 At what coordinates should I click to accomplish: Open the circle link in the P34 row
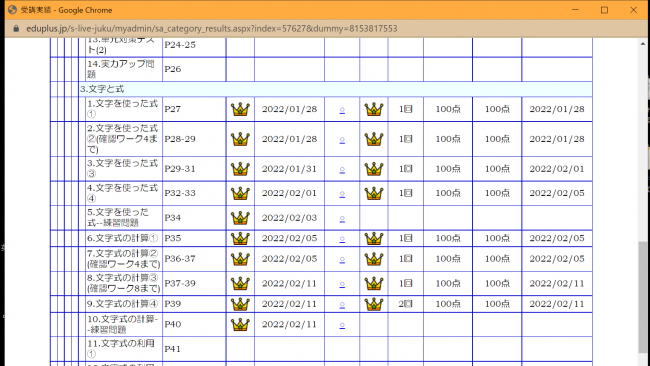click(x=342, y=218)
